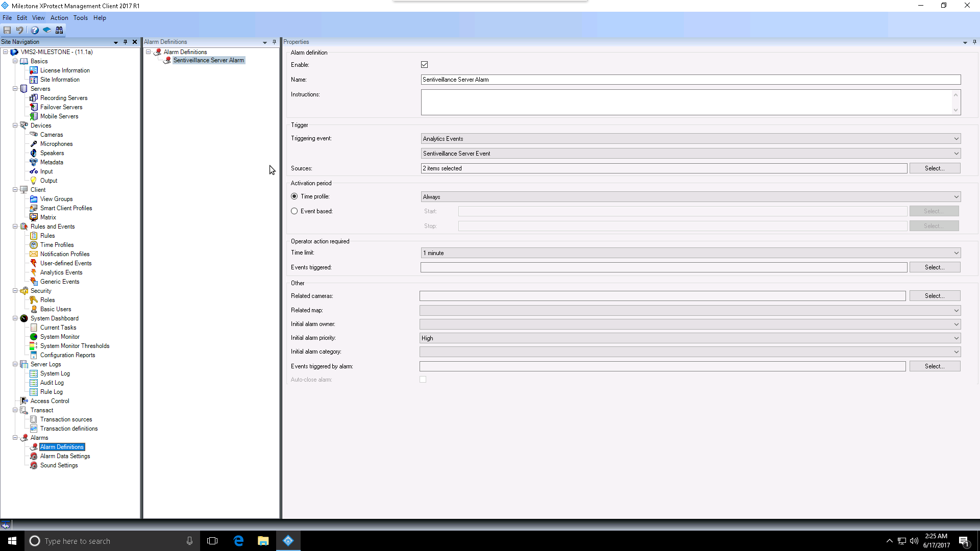Screen dimensions: 980x551
Task: Open the Help question-mark toolbar icon
Action: [34, 30]
